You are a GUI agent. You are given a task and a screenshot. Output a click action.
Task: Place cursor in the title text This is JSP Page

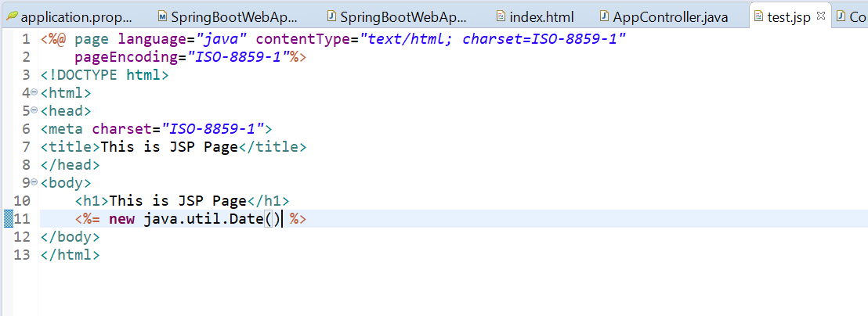[169, 147]
